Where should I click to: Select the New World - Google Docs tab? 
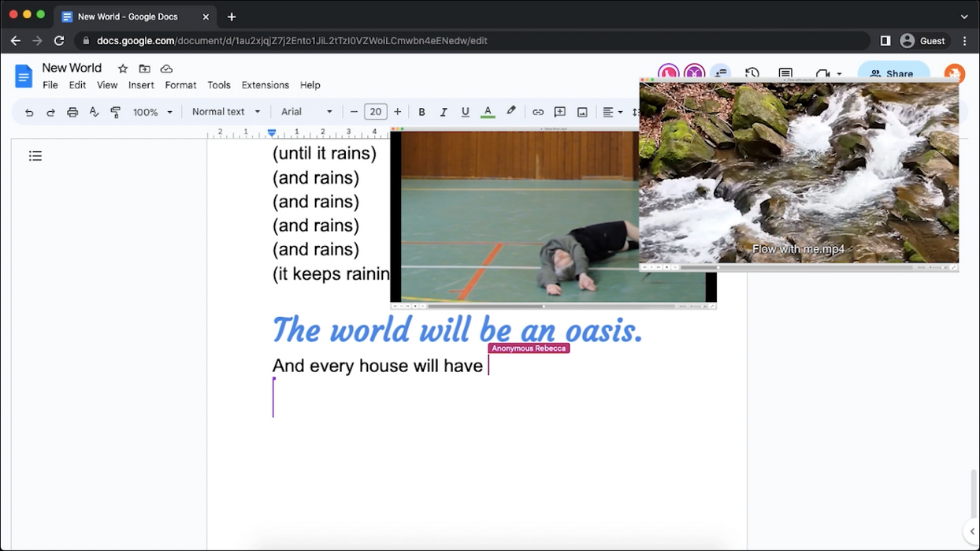point(135,17)
